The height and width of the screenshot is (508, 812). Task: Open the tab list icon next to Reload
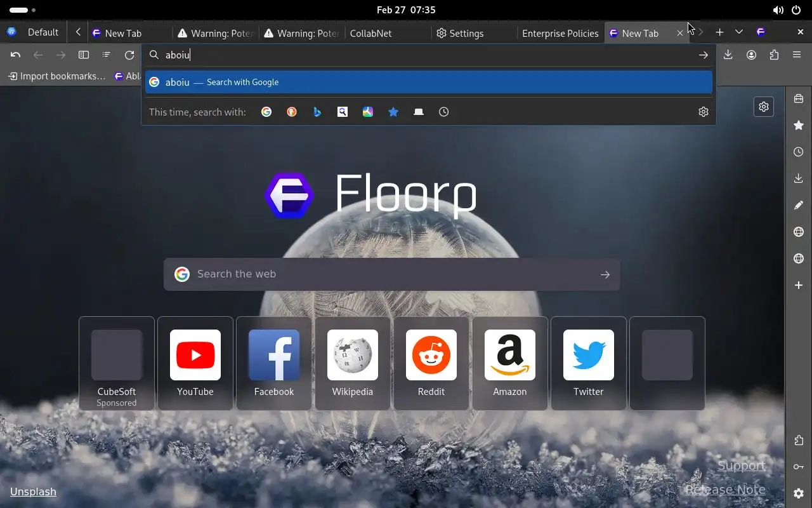(x=106, y=55)
